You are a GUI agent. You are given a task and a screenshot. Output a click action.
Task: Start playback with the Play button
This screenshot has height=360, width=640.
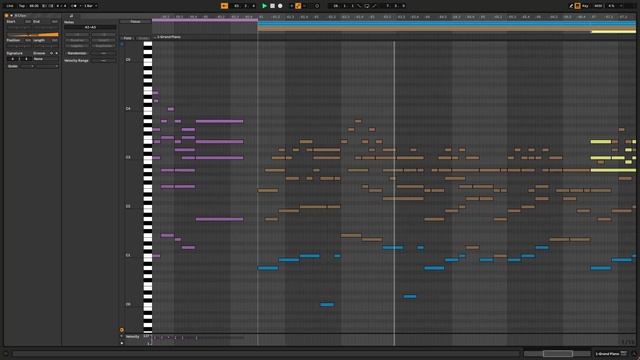coord(264,6)
